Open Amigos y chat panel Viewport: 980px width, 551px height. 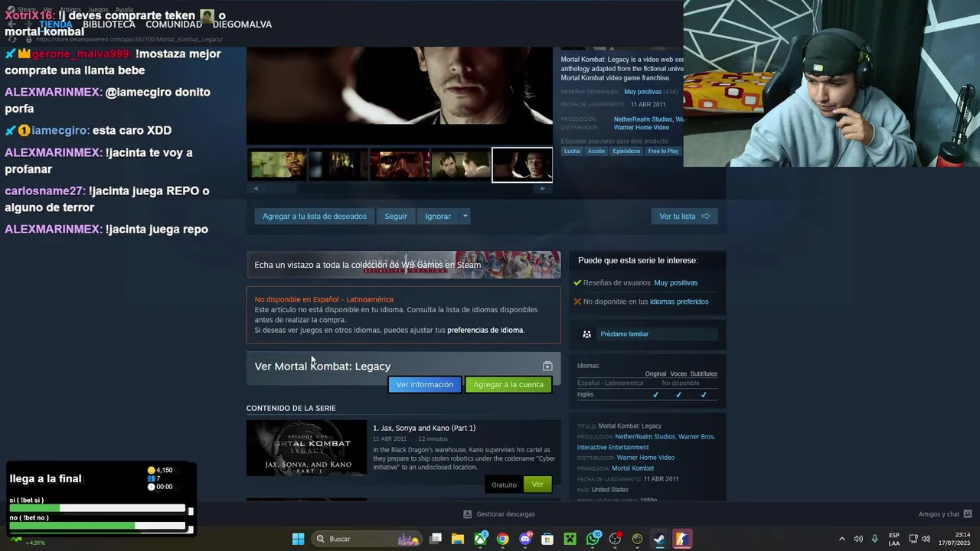coord(945,514)
